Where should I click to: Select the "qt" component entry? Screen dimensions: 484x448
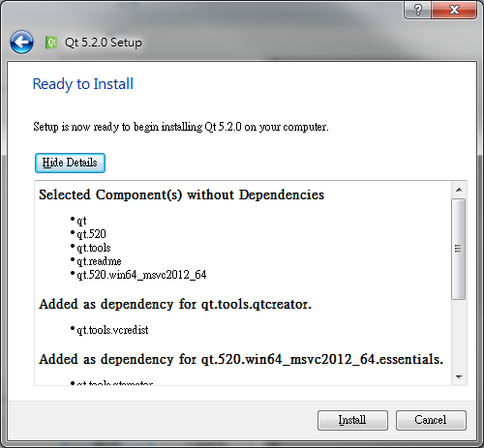coord(81,221)
